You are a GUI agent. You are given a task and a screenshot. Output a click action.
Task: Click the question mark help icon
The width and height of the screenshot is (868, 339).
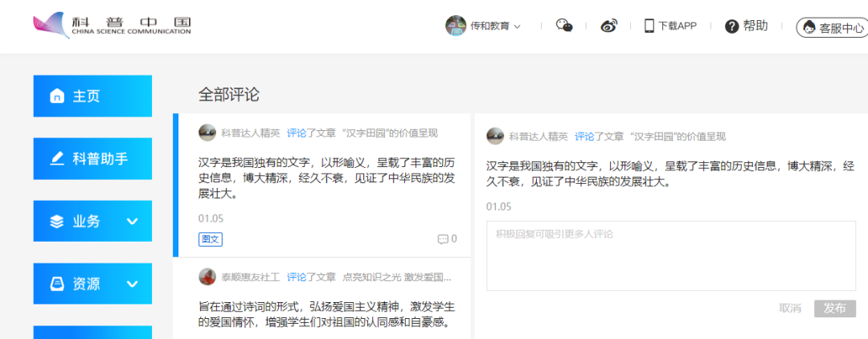tap(732, 26)
